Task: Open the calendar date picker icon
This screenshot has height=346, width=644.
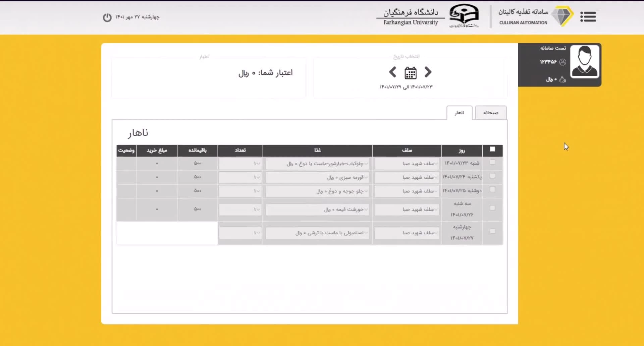Action: [410, 73]
